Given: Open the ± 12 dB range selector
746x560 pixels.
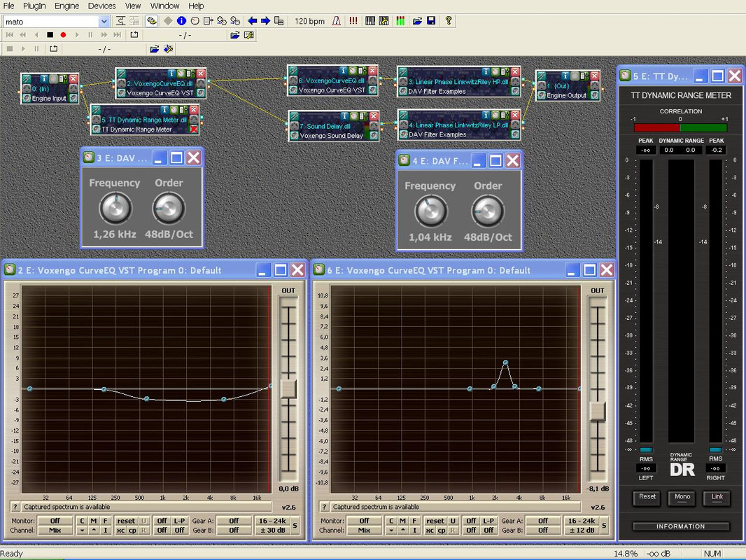Looking at the screenshot, I should (582, 530).
